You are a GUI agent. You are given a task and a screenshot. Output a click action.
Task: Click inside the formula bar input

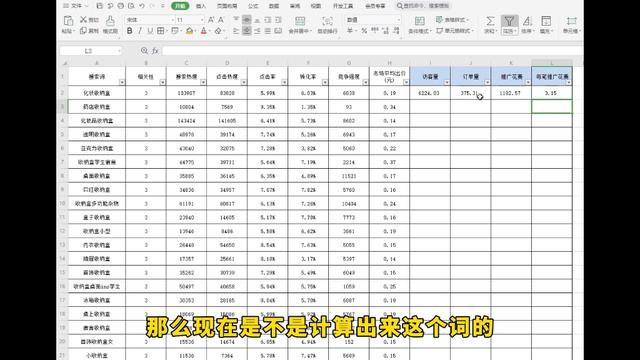[x=372, y=51]
